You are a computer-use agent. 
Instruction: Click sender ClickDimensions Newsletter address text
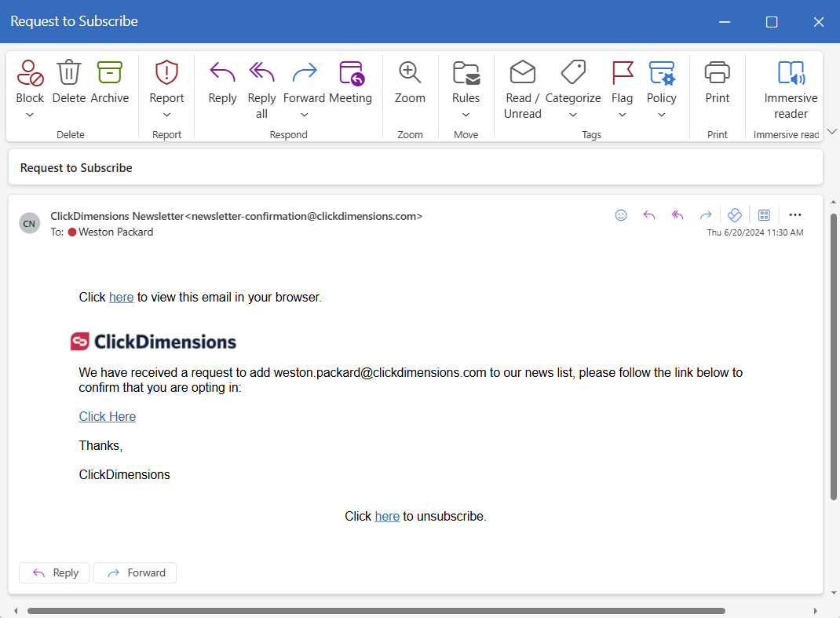[236, 216]
